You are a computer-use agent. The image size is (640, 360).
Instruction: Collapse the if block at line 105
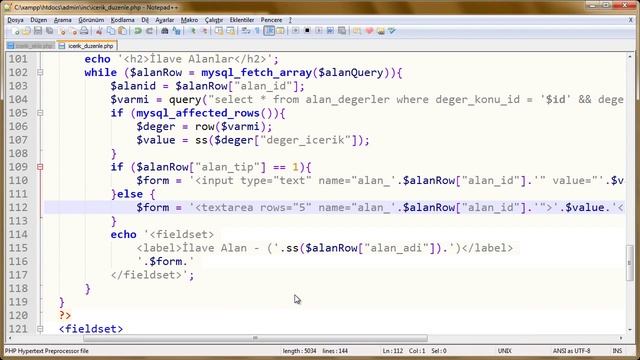coord(40,113)
